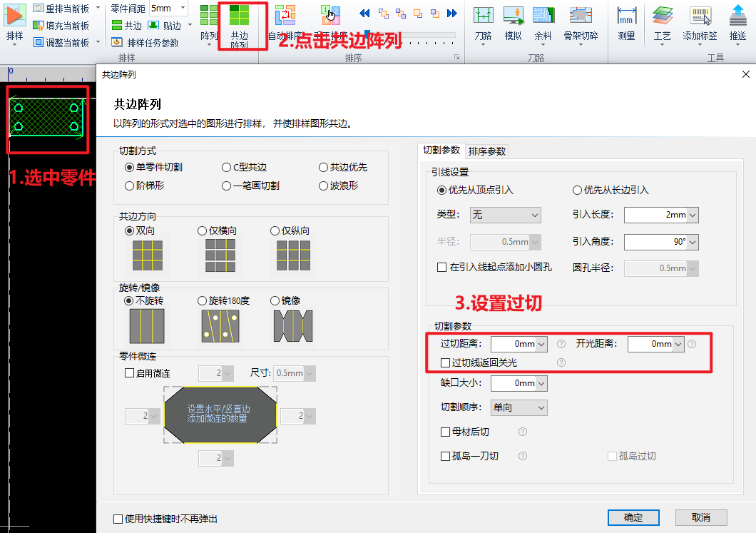Click help icon beside 母材后切

click(x=523, y=432)
